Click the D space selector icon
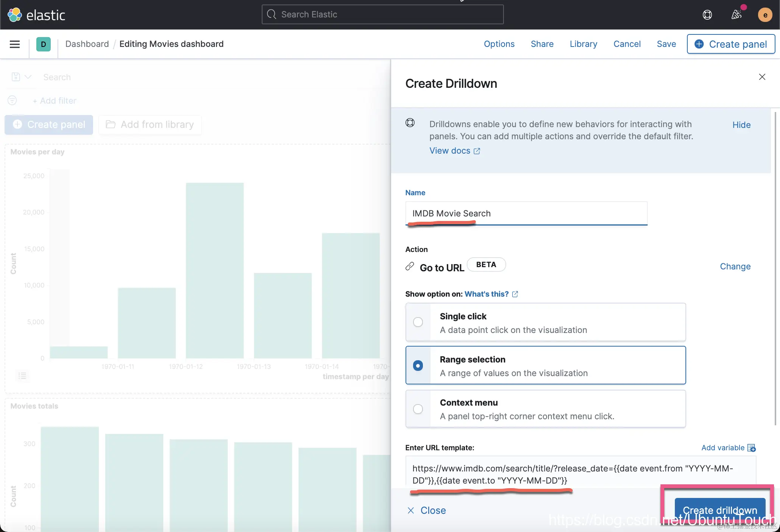The image size is (780, 532). (44, 44)
